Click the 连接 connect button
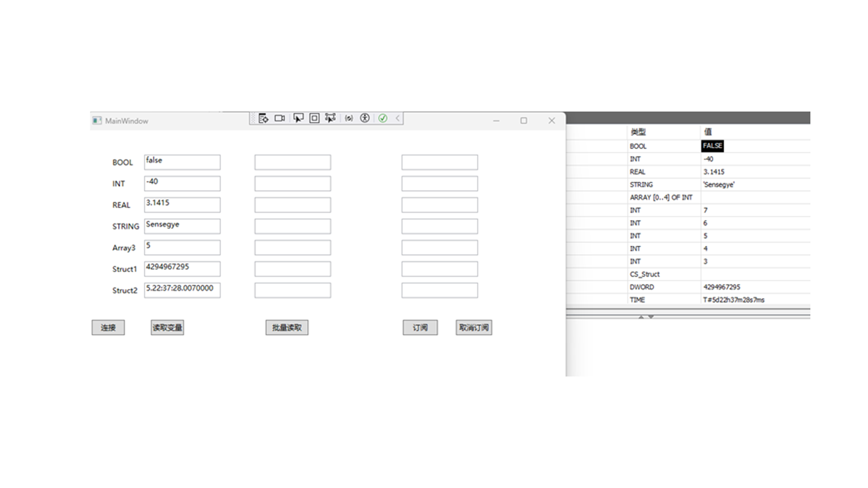 point(108,328)
